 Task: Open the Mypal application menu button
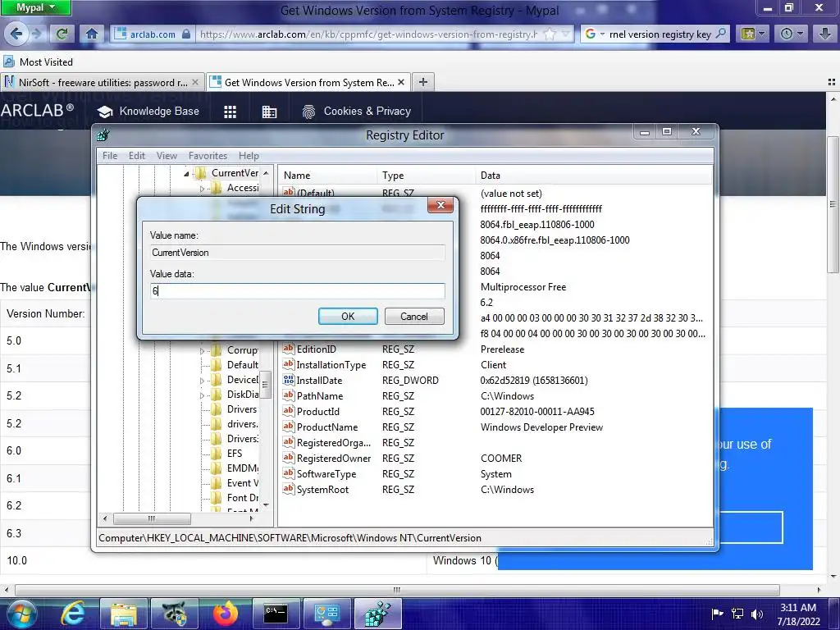(35, 7)
